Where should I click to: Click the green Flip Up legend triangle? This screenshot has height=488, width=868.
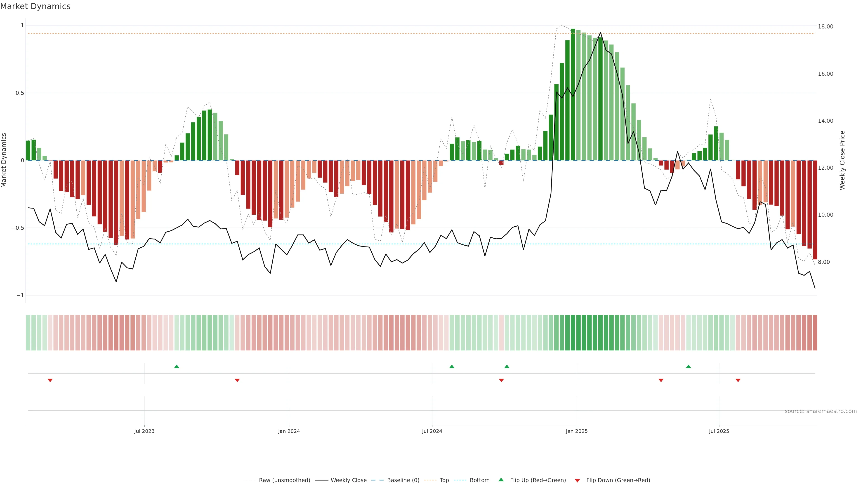click(501, 480)
